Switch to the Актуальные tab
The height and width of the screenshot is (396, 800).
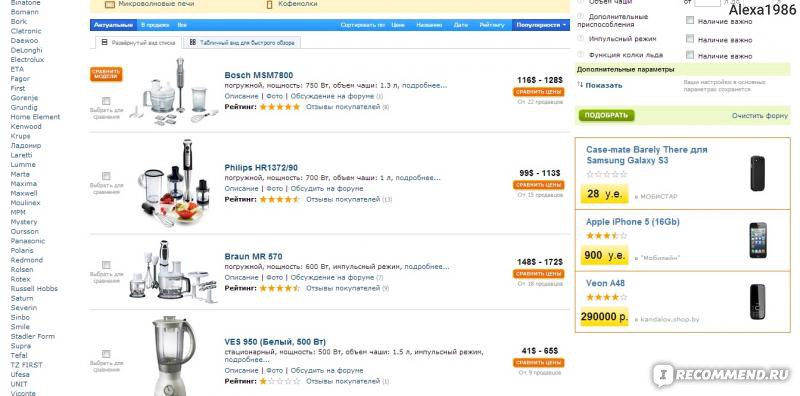pos(114,24)
